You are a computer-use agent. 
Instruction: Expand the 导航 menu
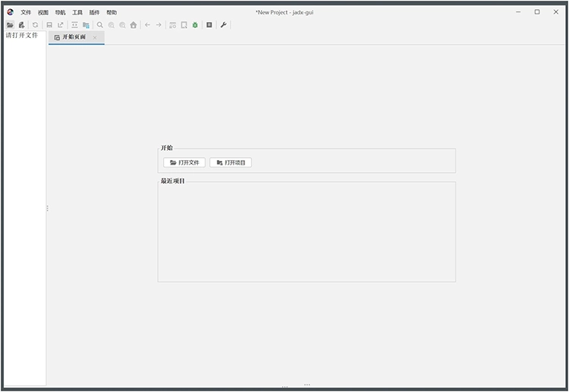pos(60,12)
